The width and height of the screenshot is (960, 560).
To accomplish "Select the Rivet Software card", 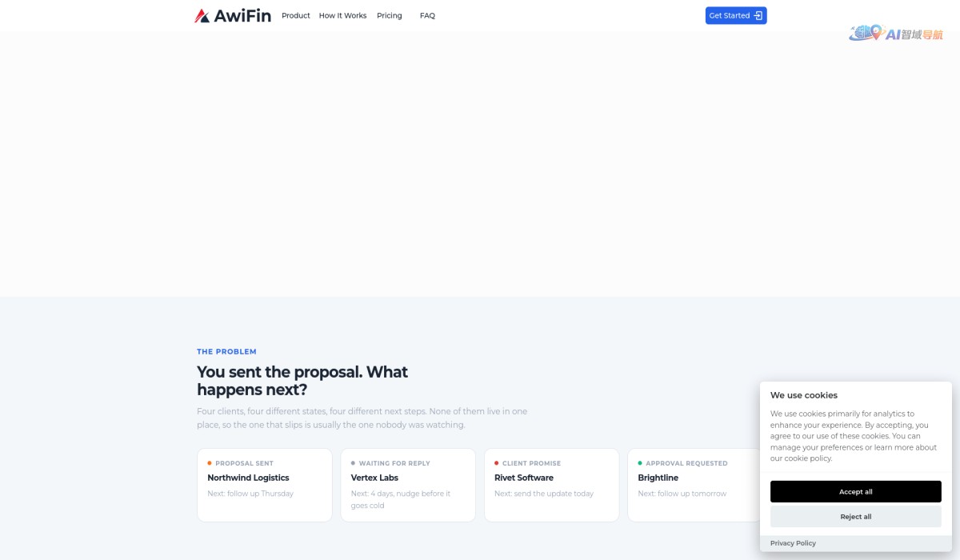I will point(552,485).
